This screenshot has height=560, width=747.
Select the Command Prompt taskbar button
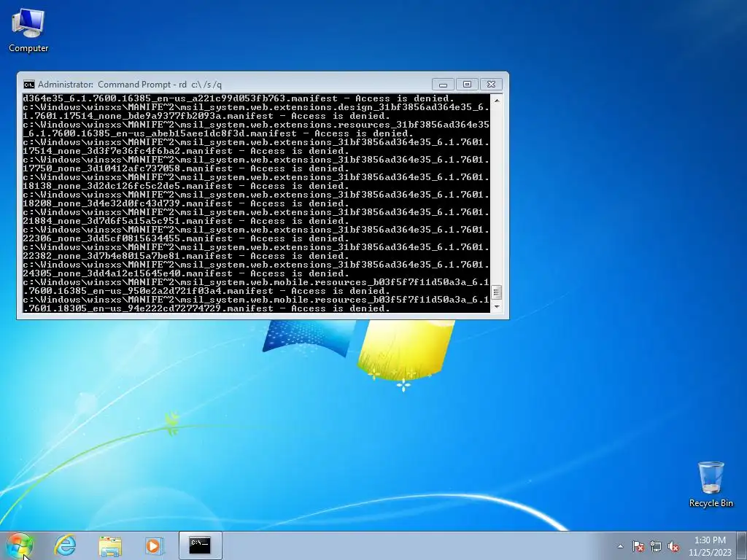(200, 545)
